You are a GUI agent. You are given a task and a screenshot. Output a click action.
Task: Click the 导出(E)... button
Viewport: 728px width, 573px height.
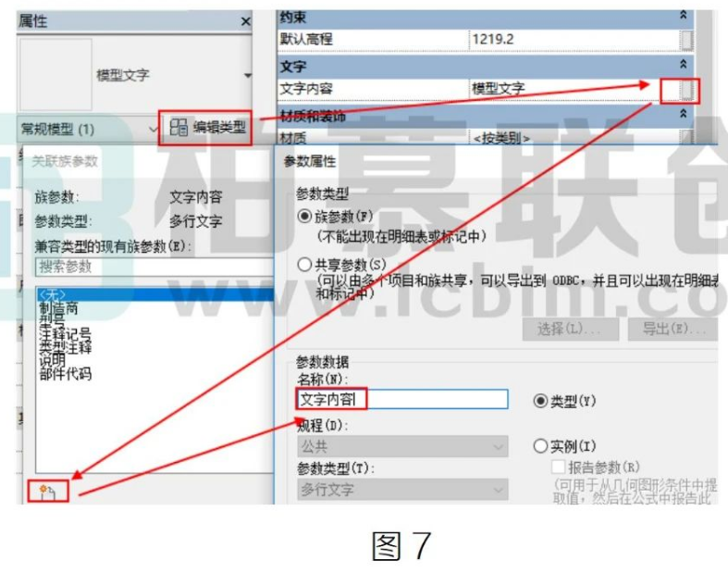[673, 330]
